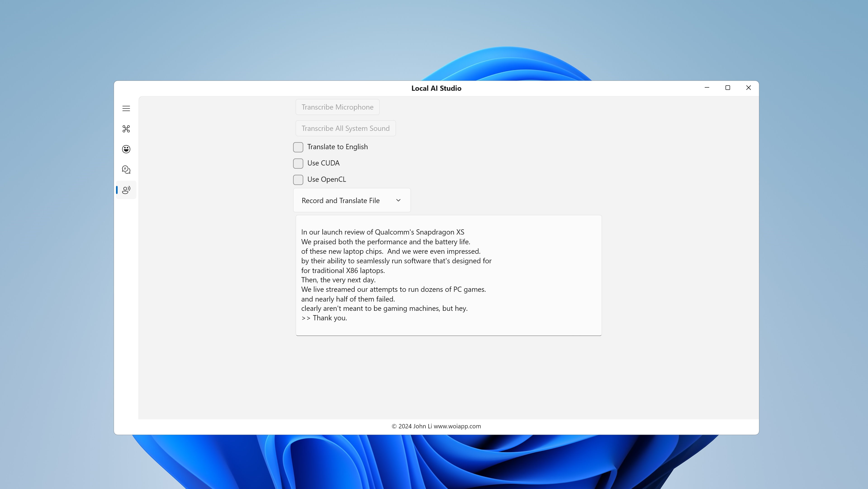
Task: Minimize the Local AI Studio window
Action: click(707, 88)
